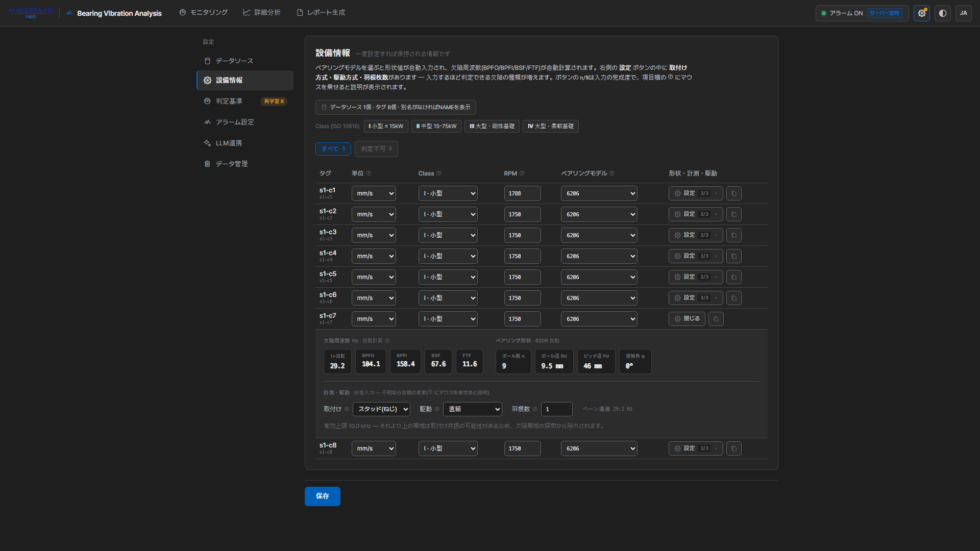Click the help icon next to 取付け
The height and width of the screenshot is (551, 980).
point(347,409)
